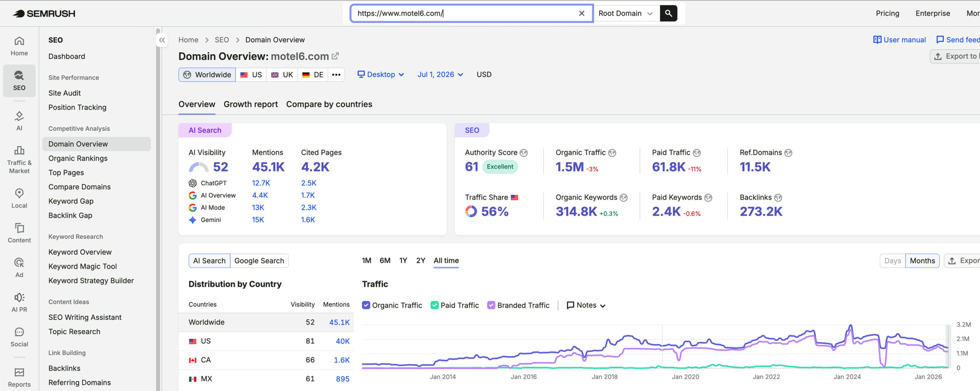The image size is (980, 391).
Task: Open Domain Overview in sidebar menu
Action: click(96, 144)
